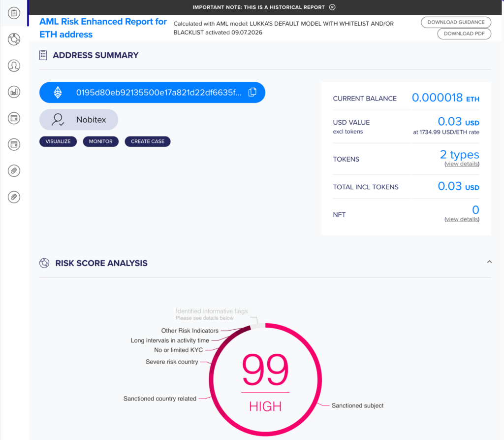
Task: Open the Visualize view for address
Action: [x=58, y=141]
